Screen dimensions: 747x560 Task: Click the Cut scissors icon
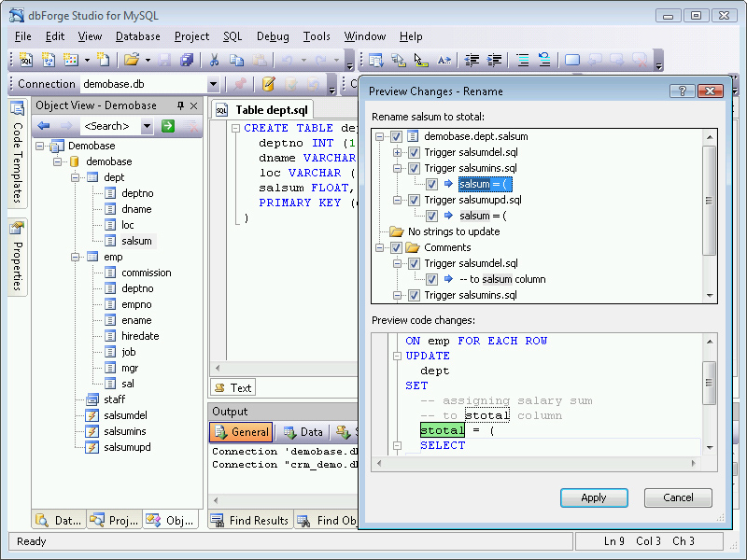[214, 60]
